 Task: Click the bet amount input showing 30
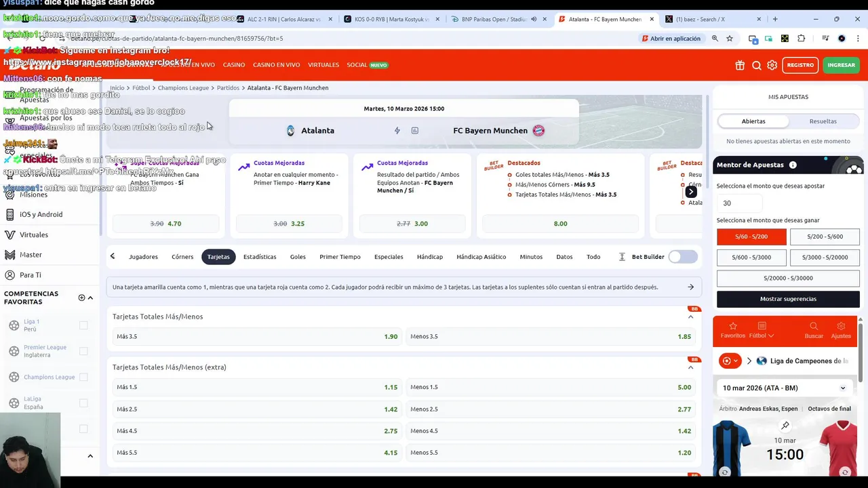coord(739,203)
